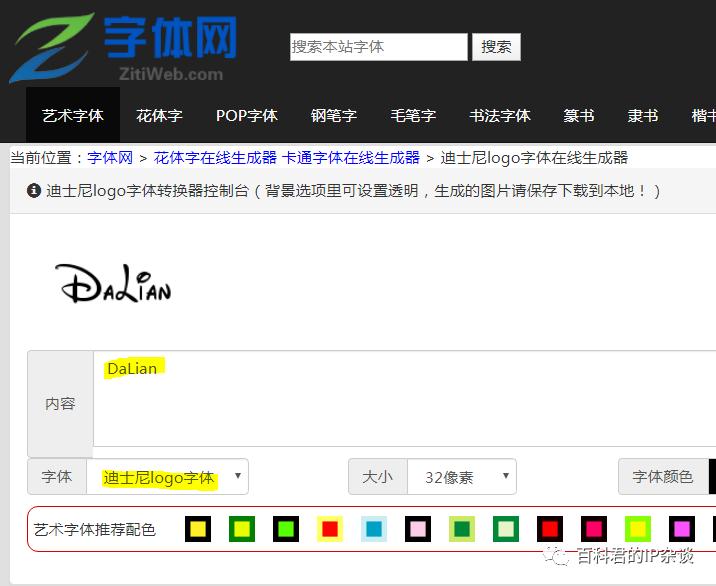Pick the red-on-yellow recommended color swatch
Image resolution: width=716 pixels, height=586 pixels.
pos(330,529)
